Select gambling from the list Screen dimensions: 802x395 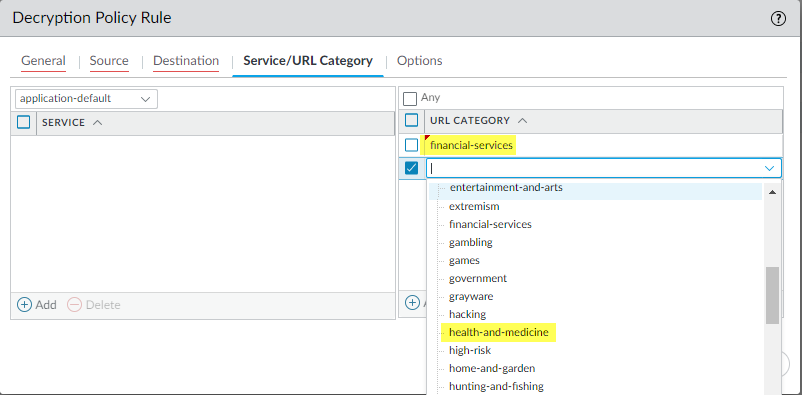point(471,243)
